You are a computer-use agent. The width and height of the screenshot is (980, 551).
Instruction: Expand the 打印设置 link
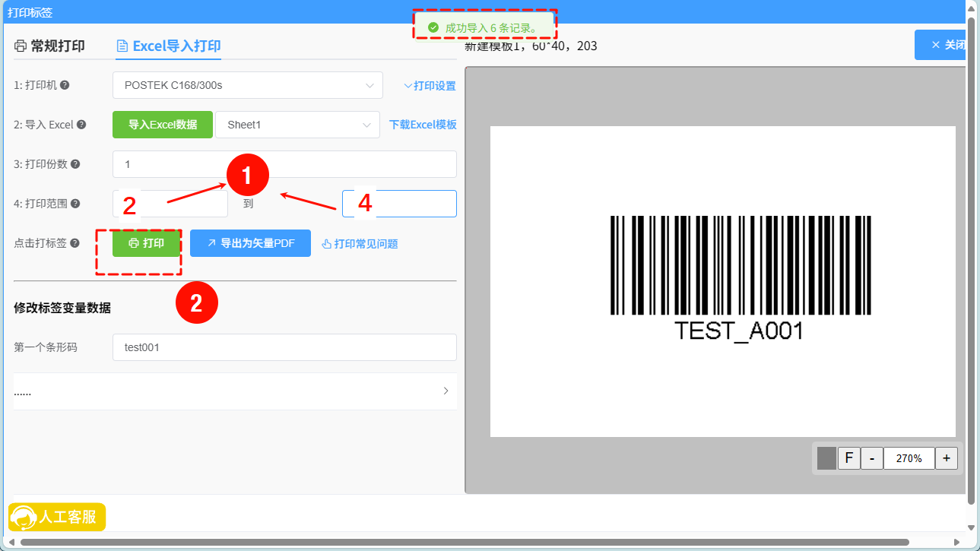(x=430, y=86)
